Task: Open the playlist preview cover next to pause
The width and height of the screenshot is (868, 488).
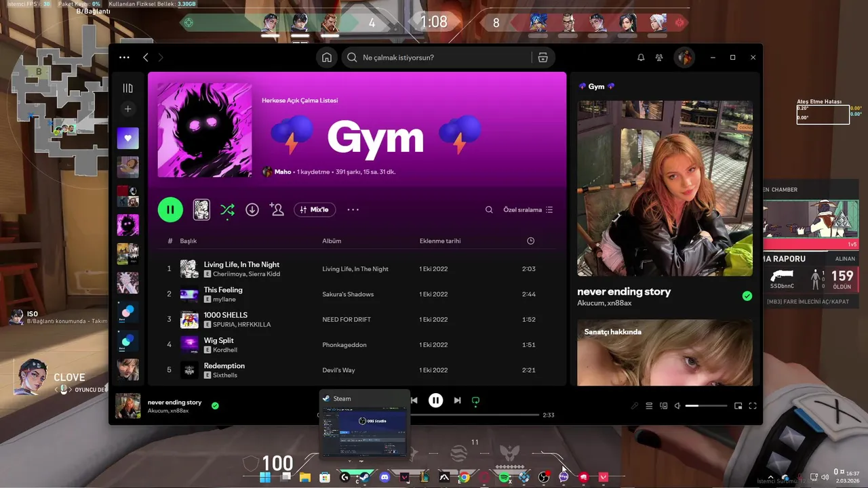Action: (201, 209)
